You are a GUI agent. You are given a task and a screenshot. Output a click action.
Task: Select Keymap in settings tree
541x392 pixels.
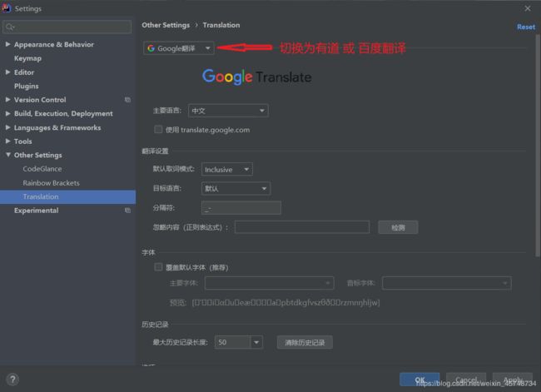coord(27,58)
